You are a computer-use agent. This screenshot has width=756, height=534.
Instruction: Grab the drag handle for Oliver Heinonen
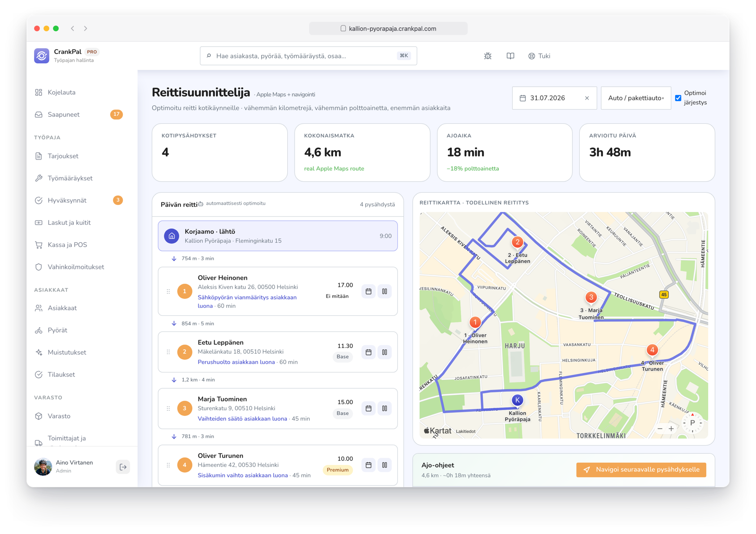click(x=168, y=292)
